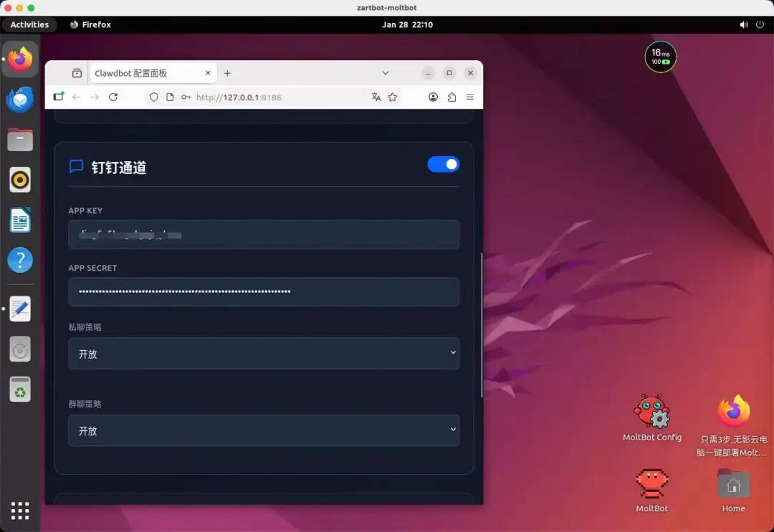The height and width of the screenshot is (532, 774).
Task: Bookmark the page via the star icon
Action: (391, 97)
